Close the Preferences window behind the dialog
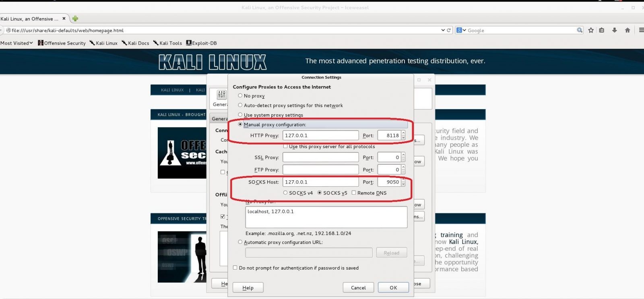 coord(429,80)
